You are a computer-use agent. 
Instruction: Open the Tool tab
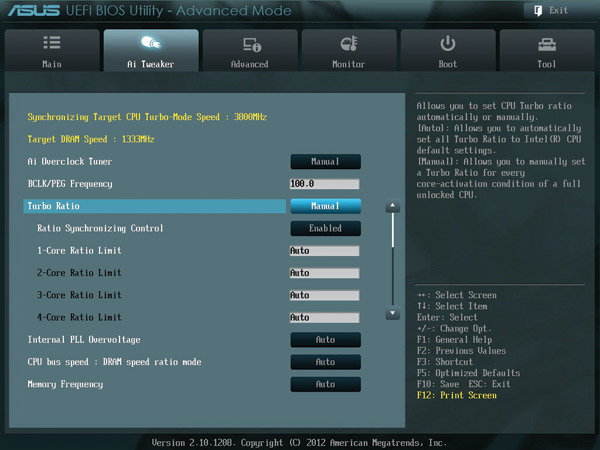coord(547,50)
